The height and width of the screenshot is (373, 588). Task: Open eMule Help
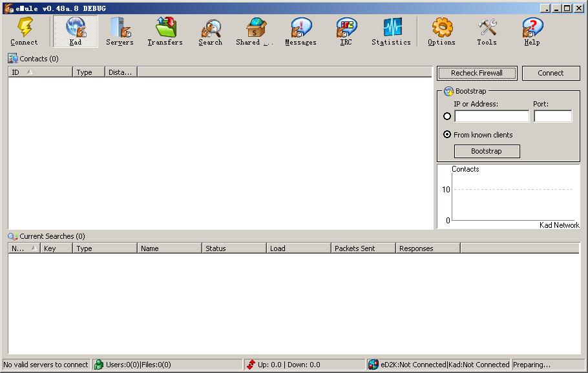(532, 32)
